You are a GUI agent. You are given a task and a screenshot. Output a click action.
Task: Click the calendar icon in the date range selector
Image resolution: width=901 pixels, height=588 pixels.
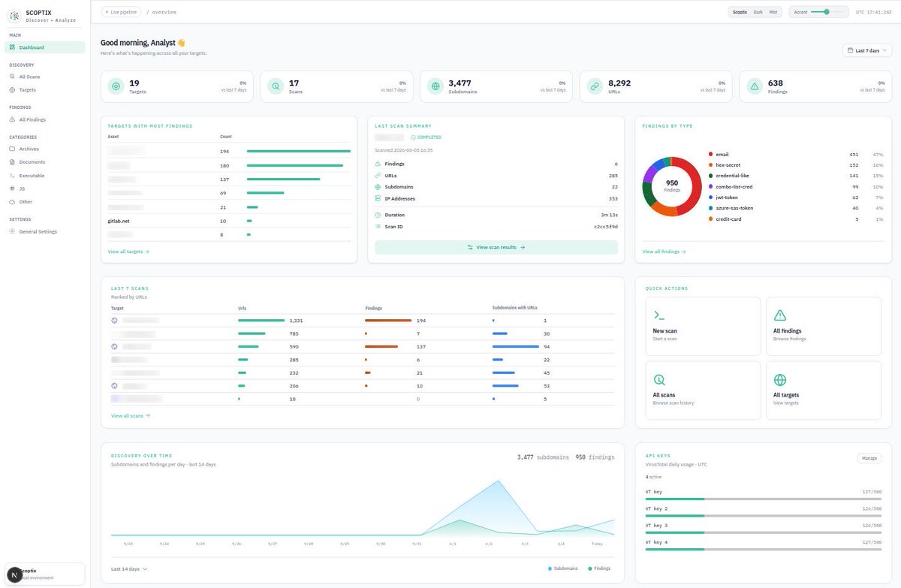(x=851, y=51)
